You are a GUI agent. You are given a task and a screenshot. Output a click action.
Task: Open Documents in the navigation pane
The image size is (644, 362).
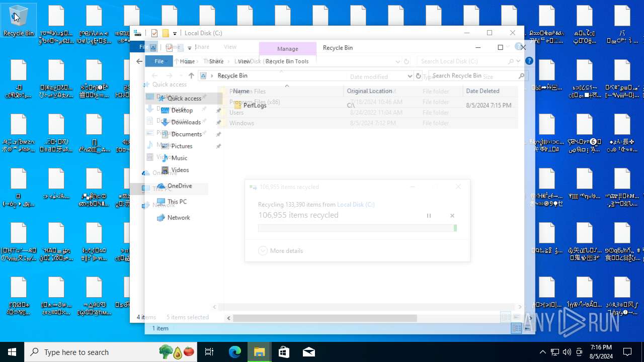coord(186,134)
